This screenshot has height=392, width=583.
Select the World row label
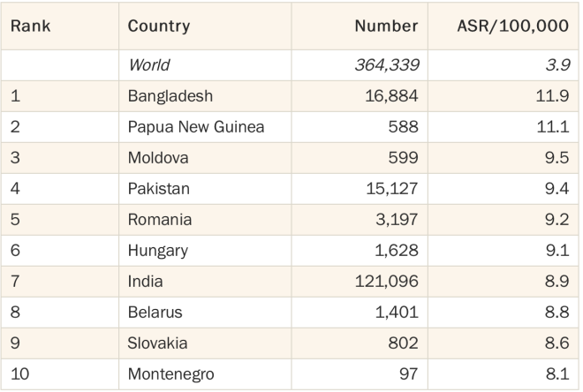[x=149, y=65]
